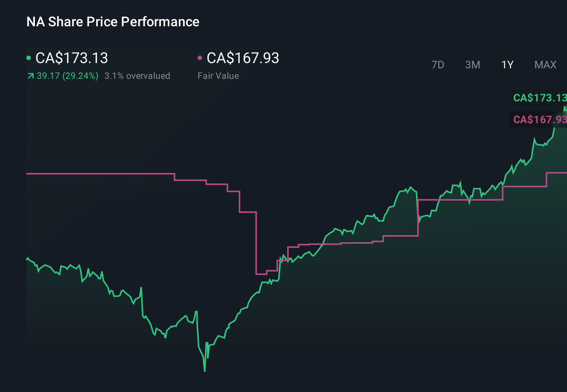
Task: Select the MAX time range
Action: [545, 65]
